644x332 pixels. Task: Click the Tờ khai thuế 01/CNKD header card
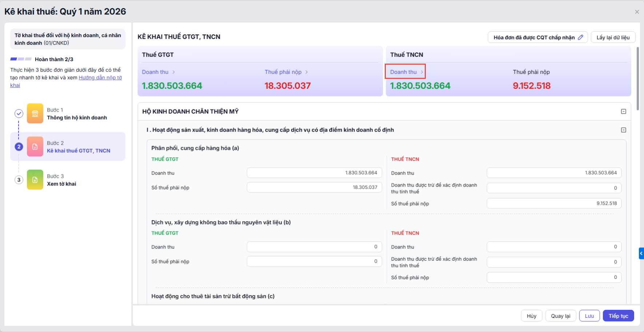coord(68,39)
